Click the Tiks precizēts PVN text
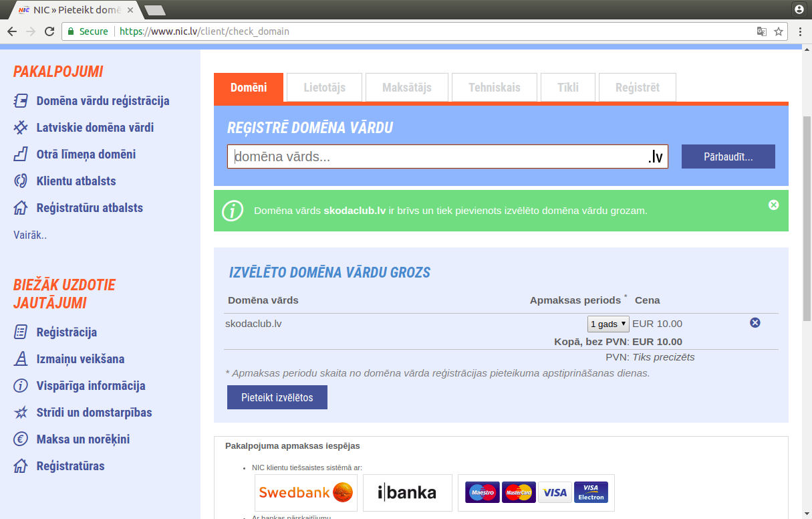This screenshot has height=519, width=812. click(664, 357)
